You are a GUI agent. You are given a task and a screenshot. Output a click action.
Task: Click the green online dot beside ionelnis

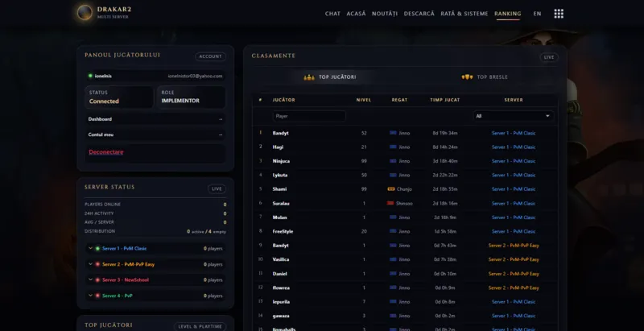pyautogui.click(x=90, y=76)
